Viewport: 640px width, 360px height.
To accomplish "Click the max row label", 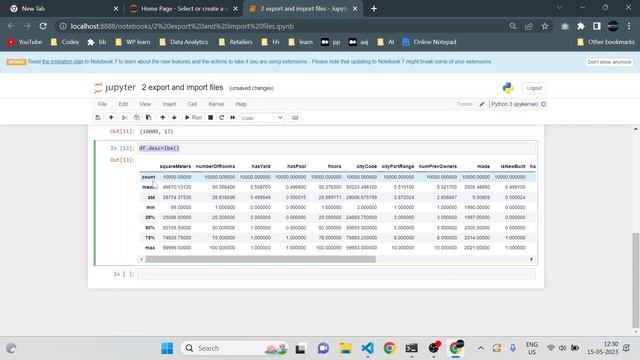I will coord(150,248).
